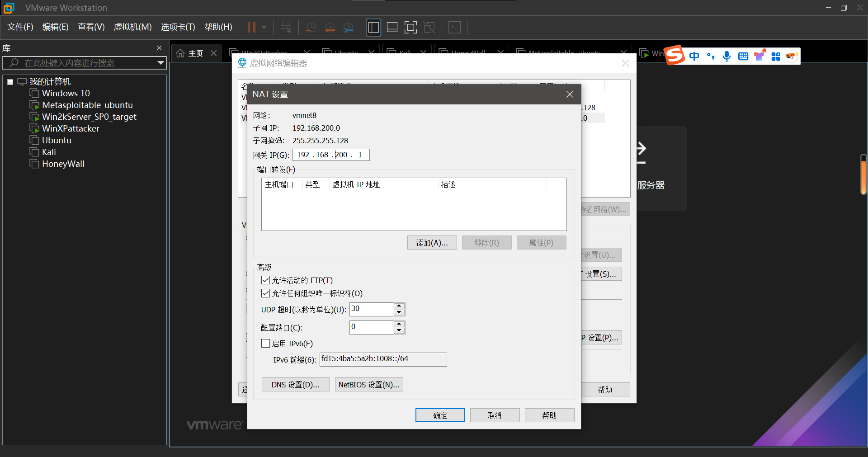Click the VMware Workstation logo icon

(9, 8)
